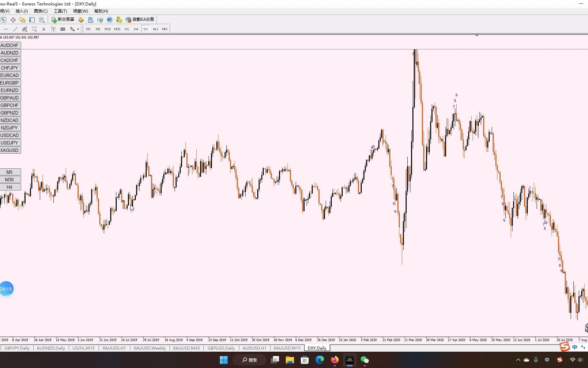Open the blue help question icon
588x368 pixels.
pyautogui.click(x=110, y=20)
